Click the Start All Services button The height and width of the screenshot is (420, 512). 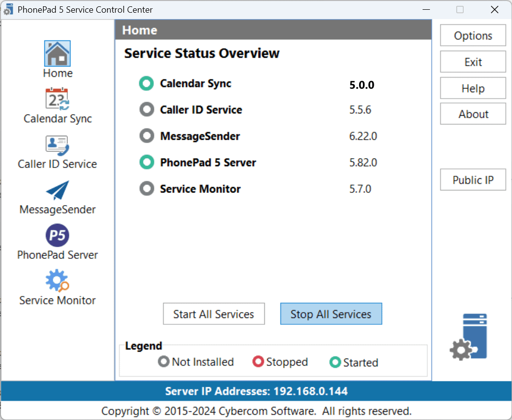(214, 314)
